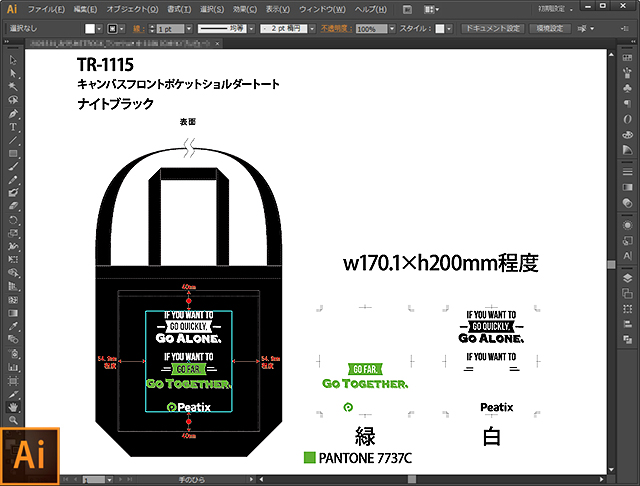The image size is (640, 486).
Task: Select the Type tool
Action: [14, 127]
